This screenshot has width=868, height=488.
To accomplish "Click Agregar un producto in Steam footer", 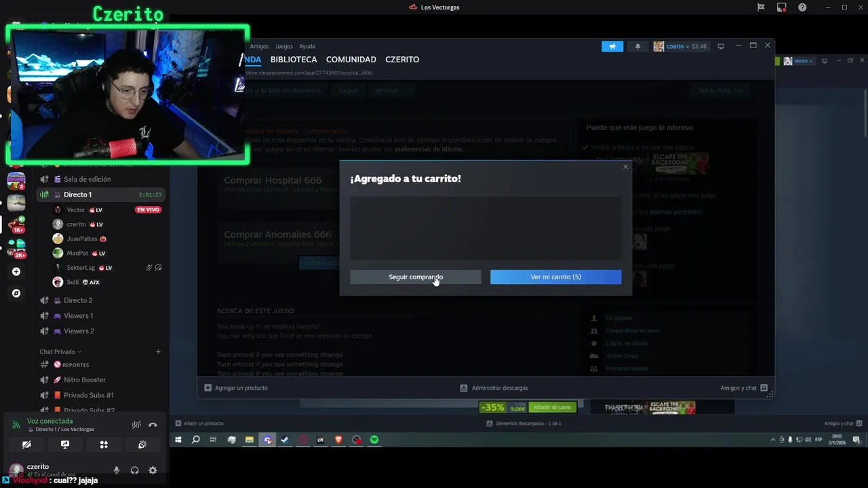I will point(236,388).
